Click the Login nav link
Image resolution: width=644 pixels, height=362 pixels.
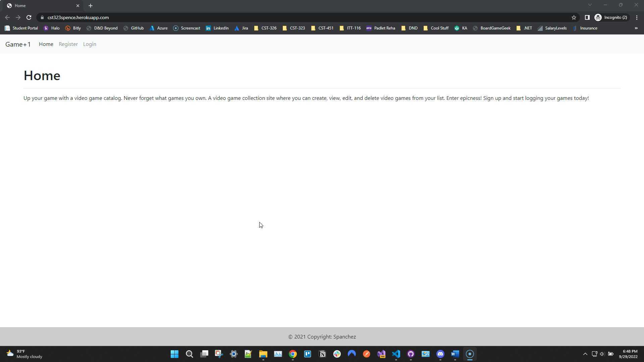(x=90, y=44)
